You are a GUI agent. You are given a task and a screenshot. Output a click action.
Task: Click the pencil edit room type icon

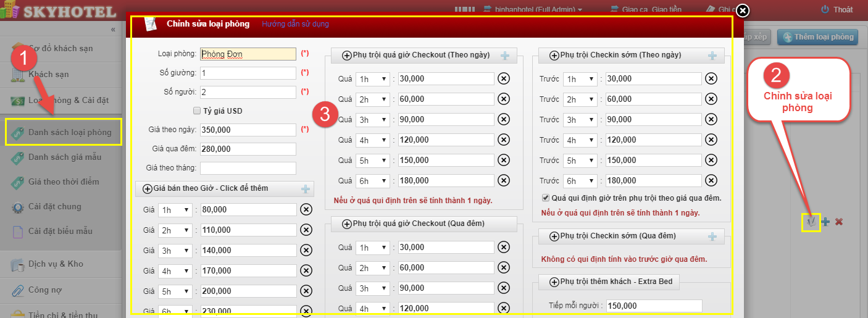pos(811,222)
